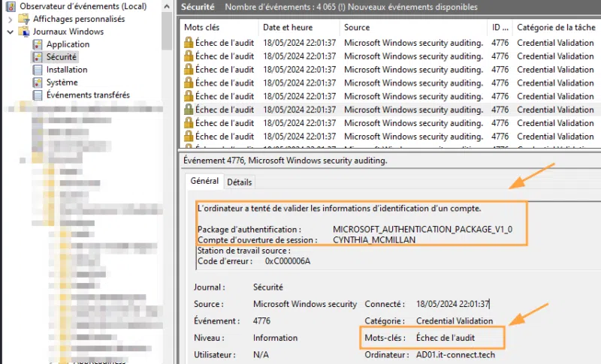Click the Journaux Windows folder icon
Viewport: 601px width, 364px height.
pyautogui.click(x=24, y=32)
